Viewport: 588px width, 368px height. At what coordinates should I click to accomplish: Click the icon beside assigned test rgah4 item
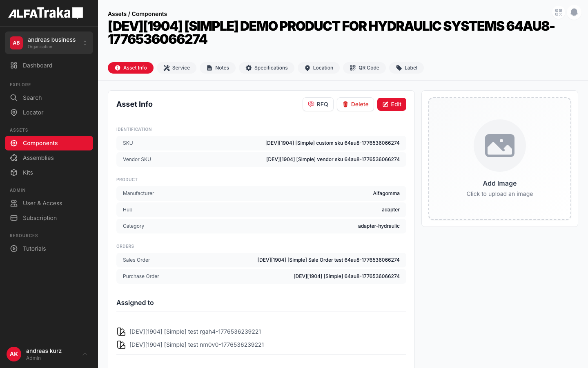point(121,332)
